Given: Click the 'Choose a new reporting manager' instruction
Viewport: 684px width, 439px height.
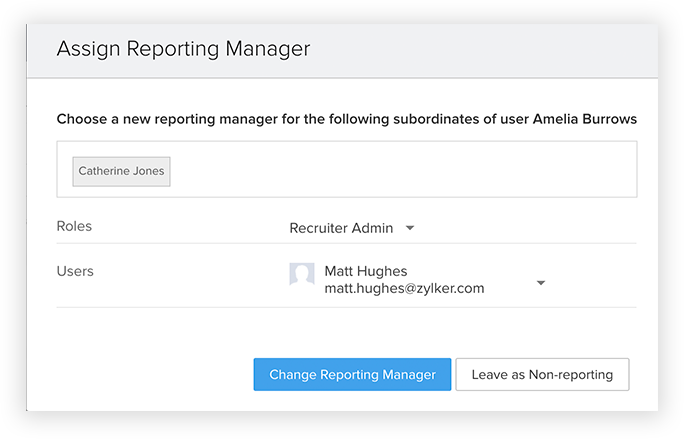Looking at the screenshot, I should pyautogui.click(x=250, y=119).
